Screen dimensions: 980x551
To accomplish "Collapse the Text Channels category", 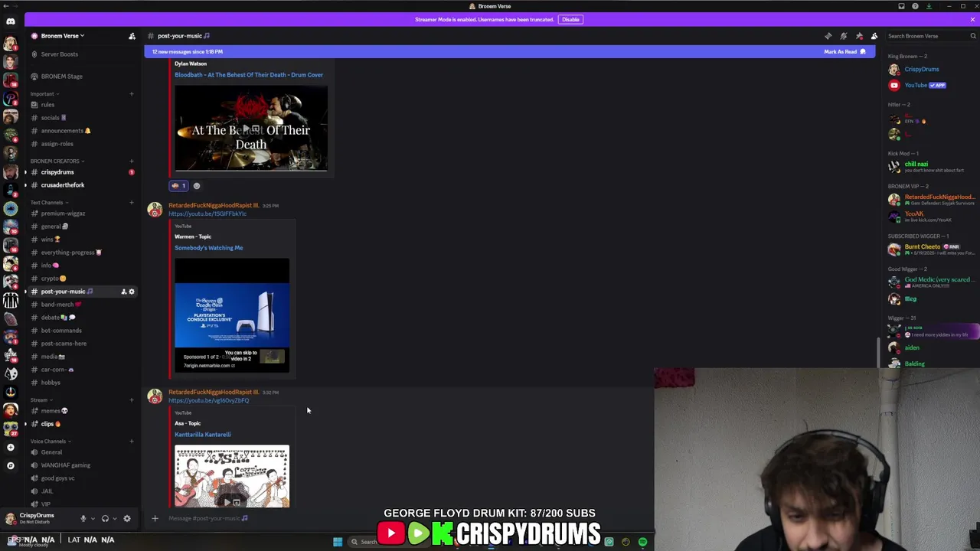I will (x=49, y=203).
